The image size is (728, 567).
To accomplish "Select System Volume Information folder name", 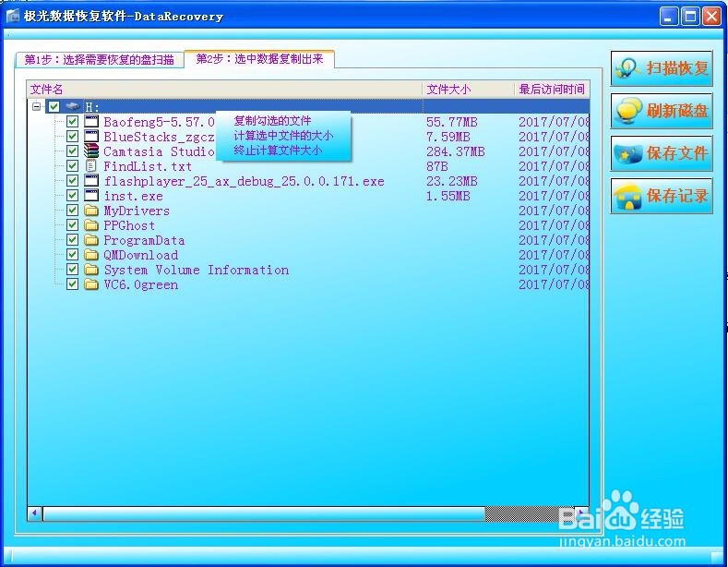I will click(196, 270).
